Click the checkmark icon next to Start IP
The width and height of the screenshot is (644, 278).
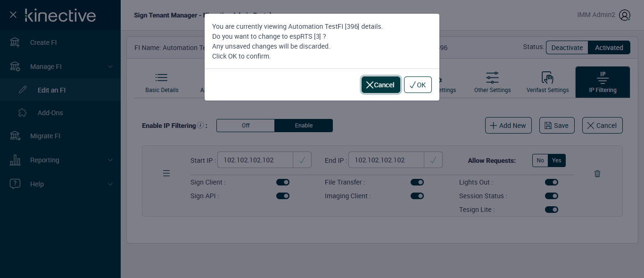tap(302, 160)
